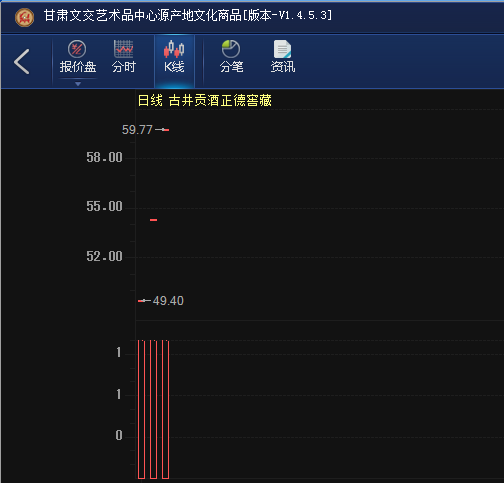This screenshot has width=504, height=483.
Task: Open the 资讯 news page
Action: [x=282, y=57]
